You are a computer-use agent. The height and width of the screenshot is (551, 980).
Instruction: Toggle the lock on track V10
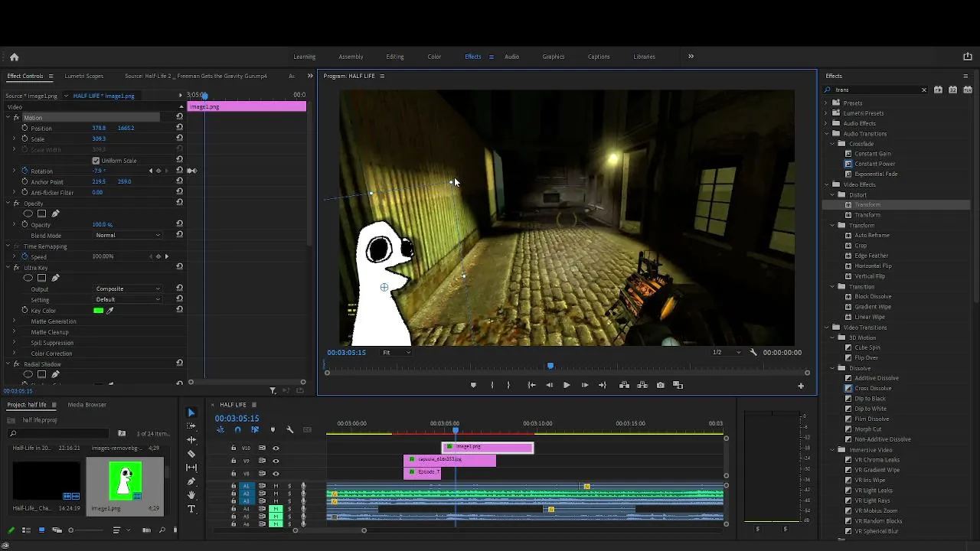pyautogui.click(x=234, y=448)
